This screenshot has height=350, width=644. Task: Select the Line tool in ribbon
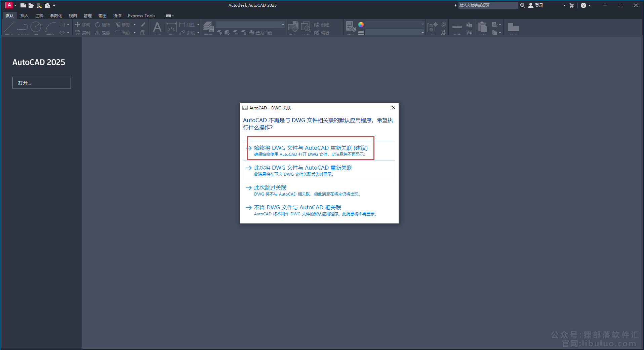(9, 27)
